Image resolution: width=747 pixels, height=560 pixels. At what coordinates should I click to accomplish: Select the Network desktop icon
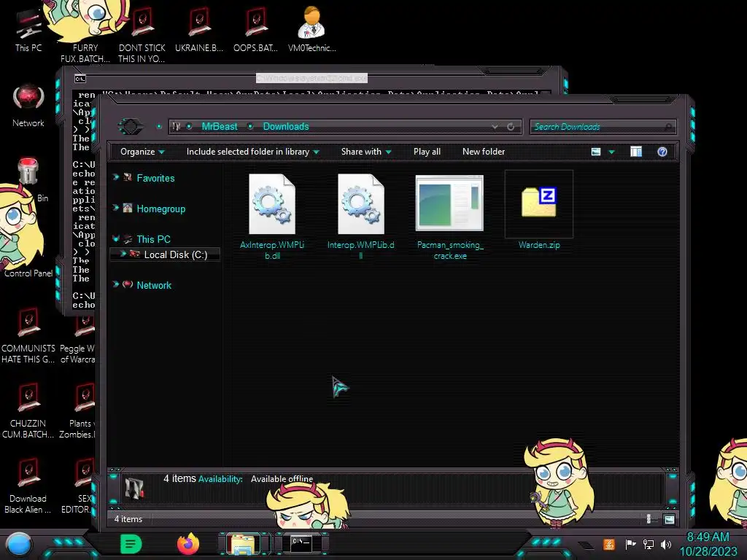point(28,106)
